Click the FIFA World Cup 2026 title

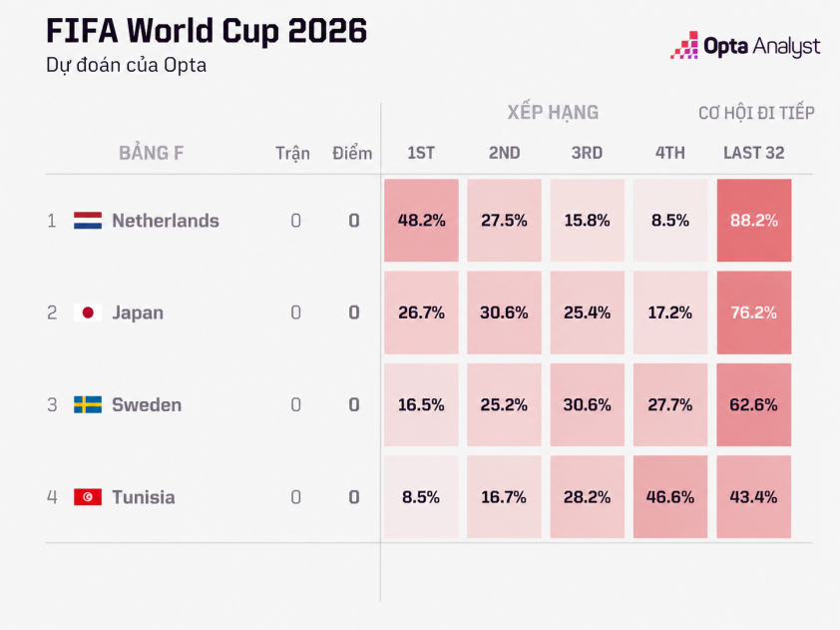click(x=207, y=31)
